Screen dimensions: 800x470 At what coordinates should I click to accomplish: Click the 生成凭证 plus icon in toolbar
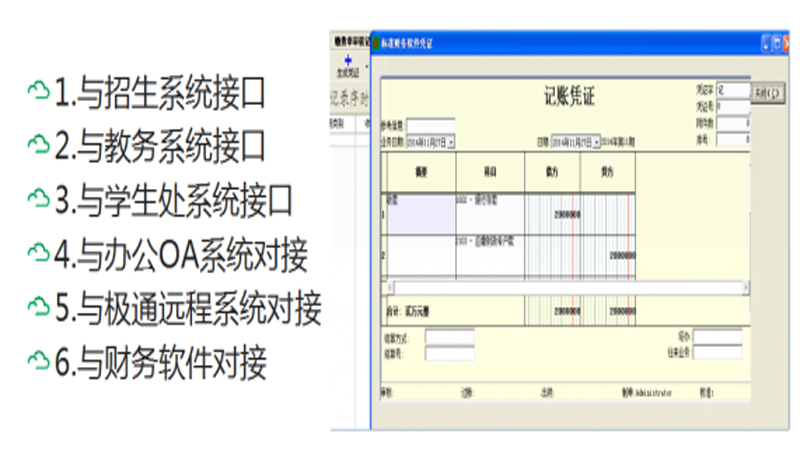point(347,62)
